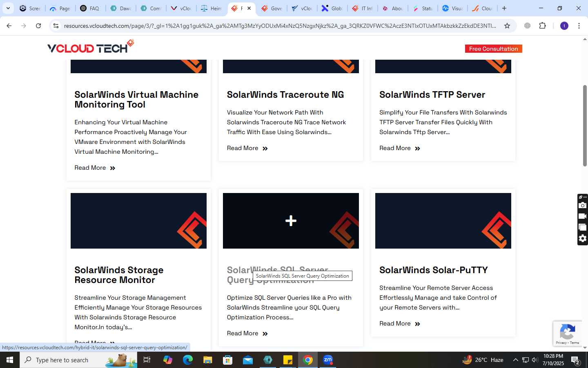Open SolarWinds Virtual Machine Monitoring Tool article title
Image resolution: width=588 pixels, height=368 pixels.
pyautogui.click(x=136, y=99)
